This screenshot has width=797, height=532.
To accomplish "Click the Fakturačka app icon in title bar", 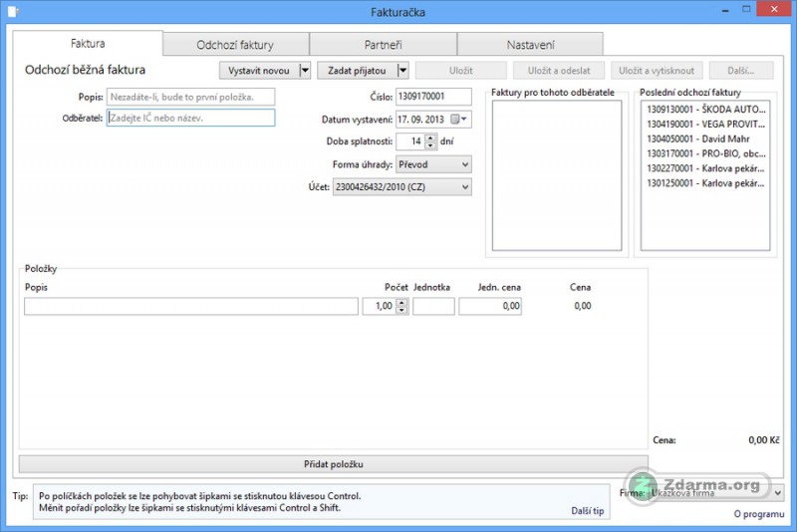I will (12, 11).
